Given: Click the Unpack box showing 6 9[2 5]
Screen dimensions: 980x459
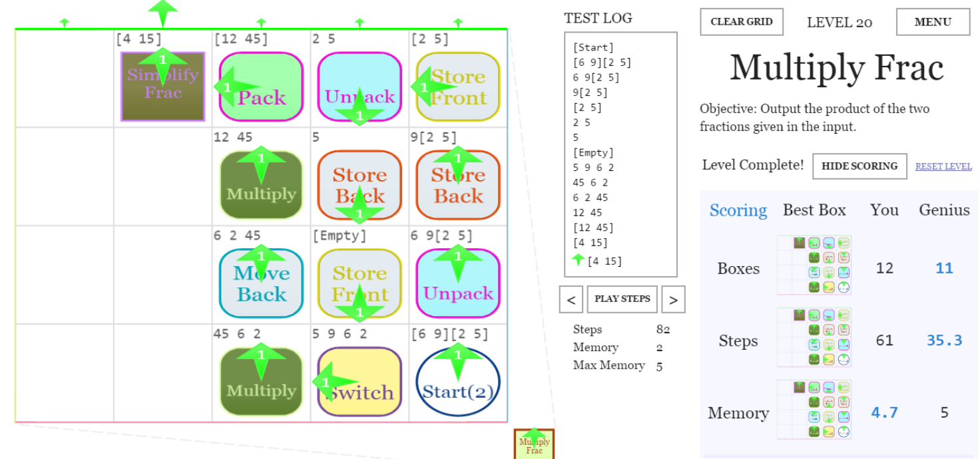Looking at the screenshot, I should (458, 283).
